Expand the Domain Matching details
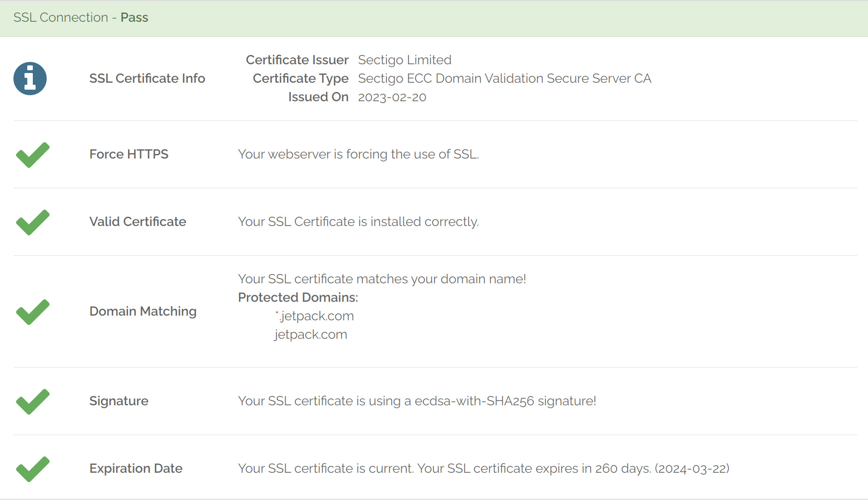The height and width of the screenshot is (500, 868). pyautogui.click(x=143, y=311)
